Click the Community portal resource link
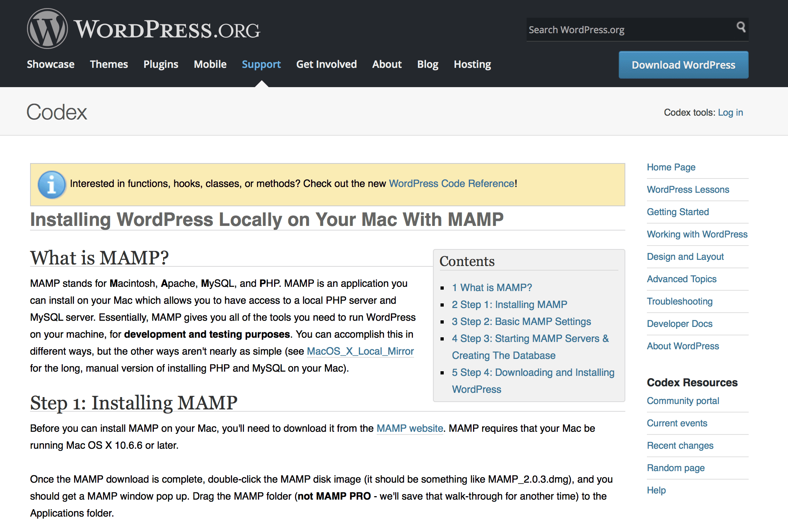The image size is (788, 532). tap(682, 401)
